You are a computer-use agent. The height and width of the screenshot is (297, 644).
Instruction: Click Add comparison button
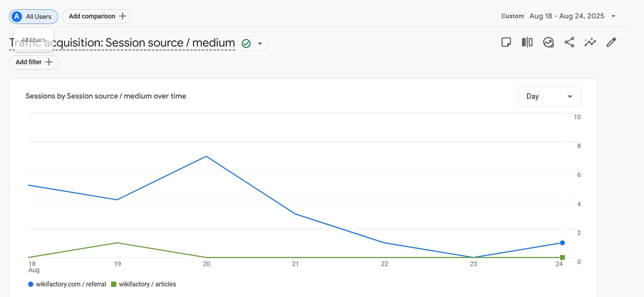[96, 16]
